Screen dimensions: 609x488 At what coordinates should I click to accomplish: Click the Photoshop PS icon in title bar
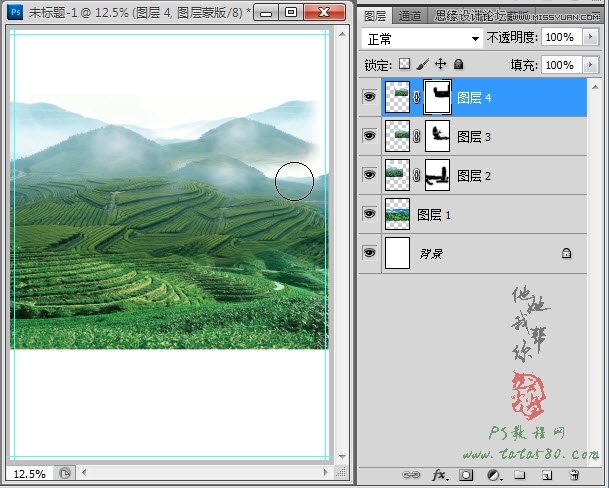coord(15,12)
